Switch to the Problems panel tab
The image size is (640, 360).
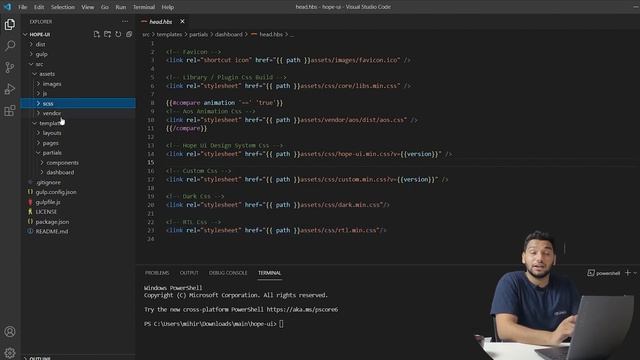157,273
